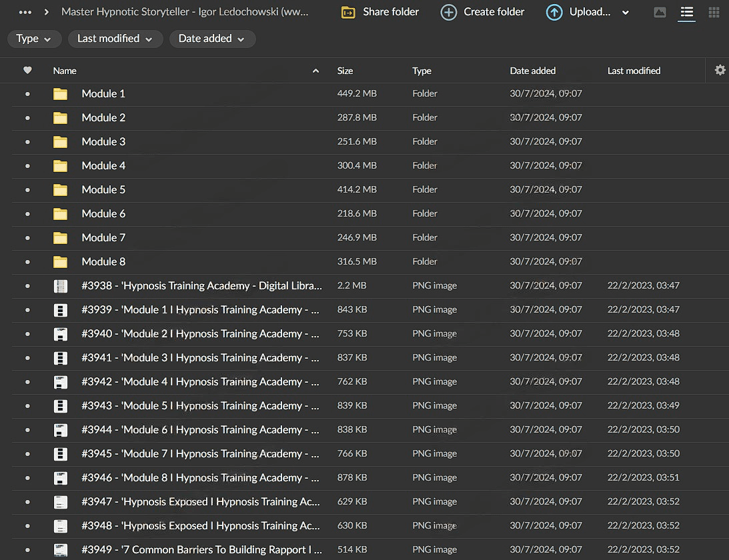Click the breadcrumb separator chevron

tap(47, 12)
